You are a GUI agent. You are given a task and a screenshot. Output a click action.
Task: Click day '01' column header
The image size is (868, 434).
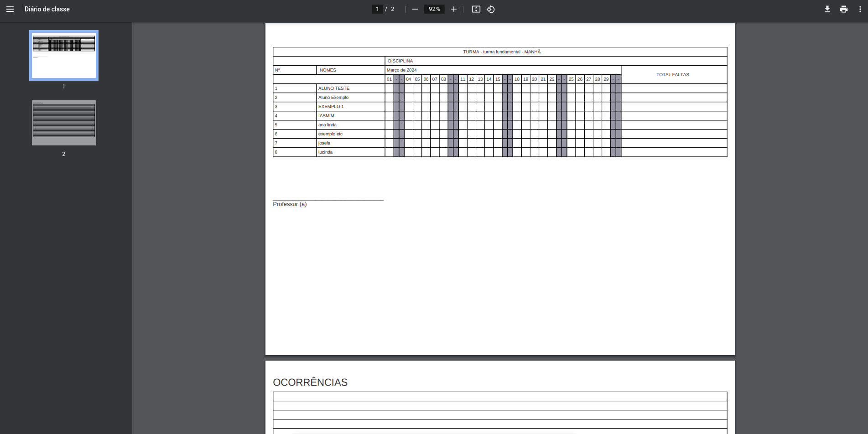(x=389, y=79)
